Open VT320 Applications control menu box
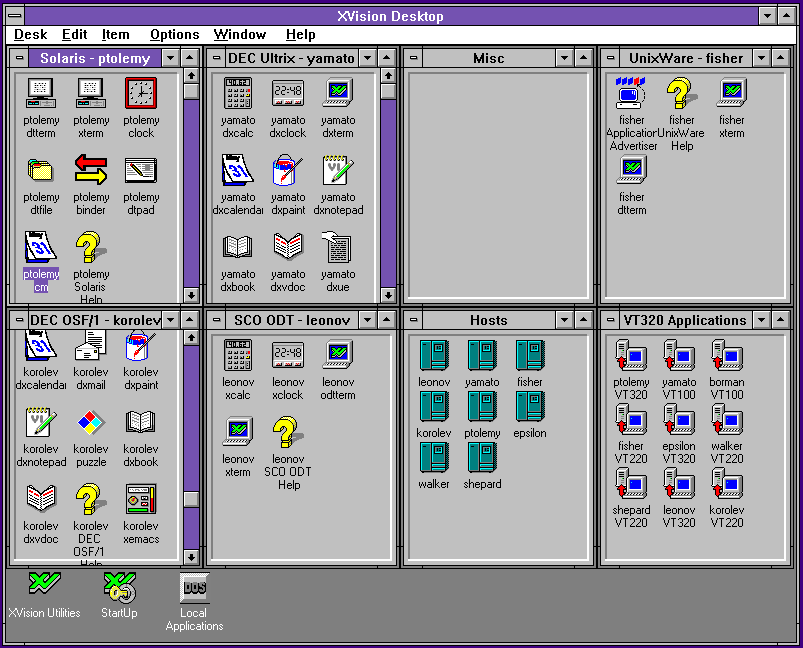 pyautogui.click(x=610, y=320)
